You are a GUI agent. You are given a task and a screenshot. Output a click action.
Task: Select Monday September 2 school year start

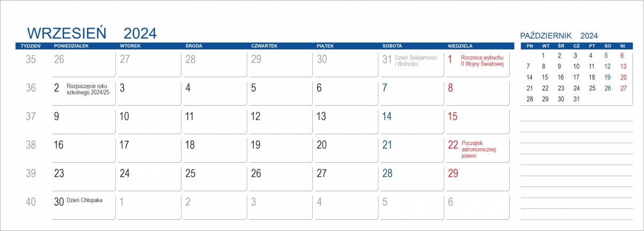coord(84,92)
